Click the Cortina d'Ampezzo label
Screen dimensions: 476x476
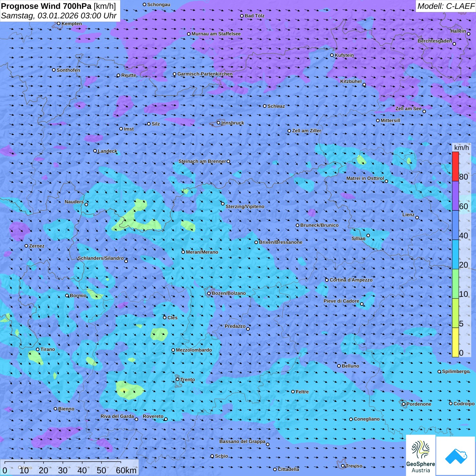point(351,280)
